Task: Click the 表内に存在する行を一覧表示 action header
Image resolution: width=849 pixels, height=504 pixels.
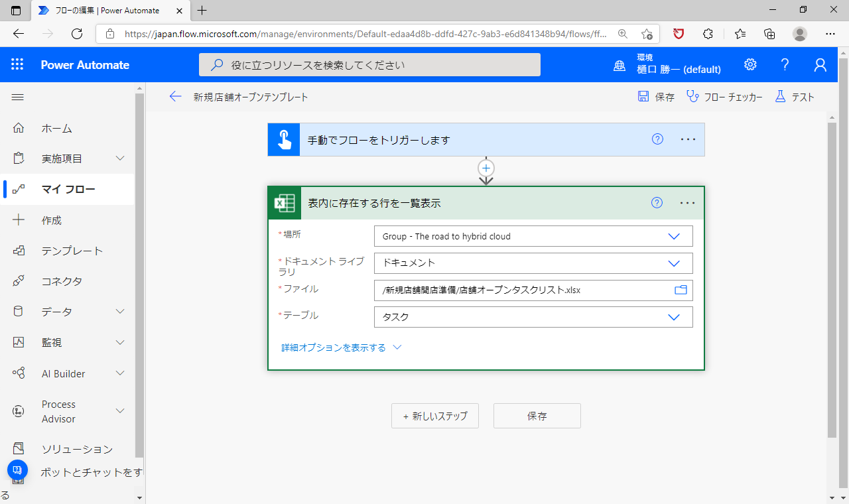Action: click(x=486, y=203)
